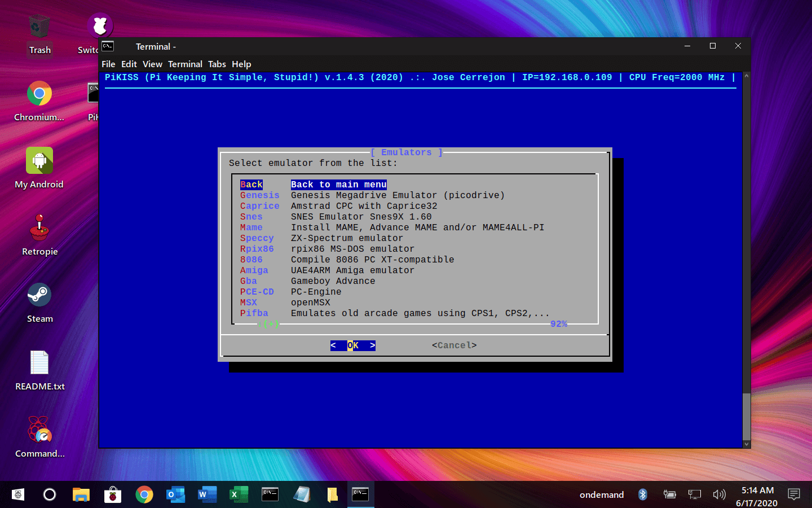Click the OK button in Emulators dialog

(353, 345)
